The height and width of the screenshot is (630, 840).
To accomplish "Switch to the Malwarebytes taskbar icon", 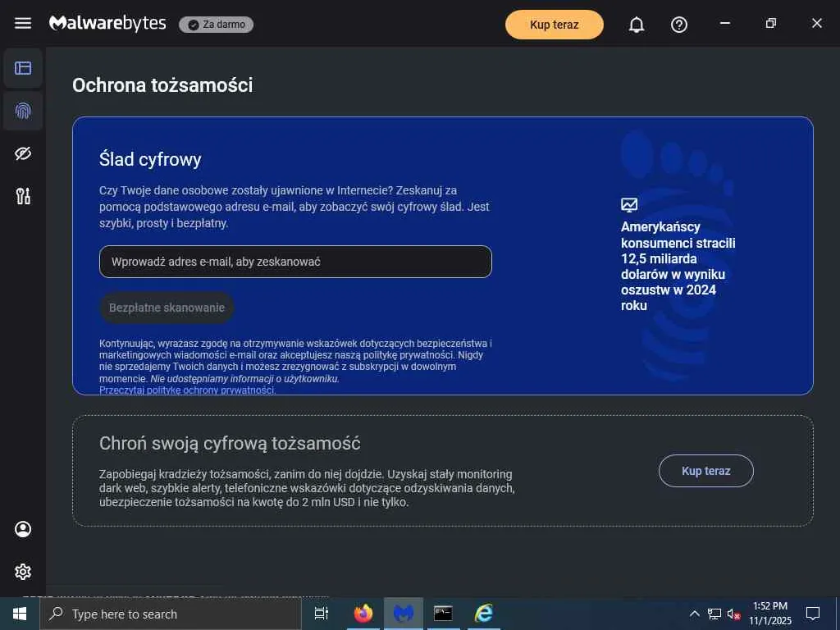I will coord(404,614).
